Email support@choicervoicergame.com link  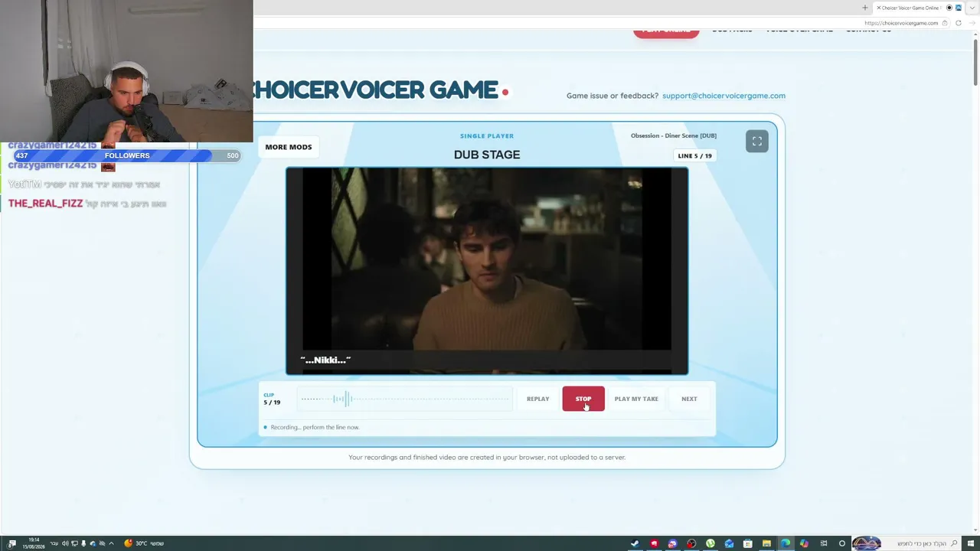click(724, 96)
